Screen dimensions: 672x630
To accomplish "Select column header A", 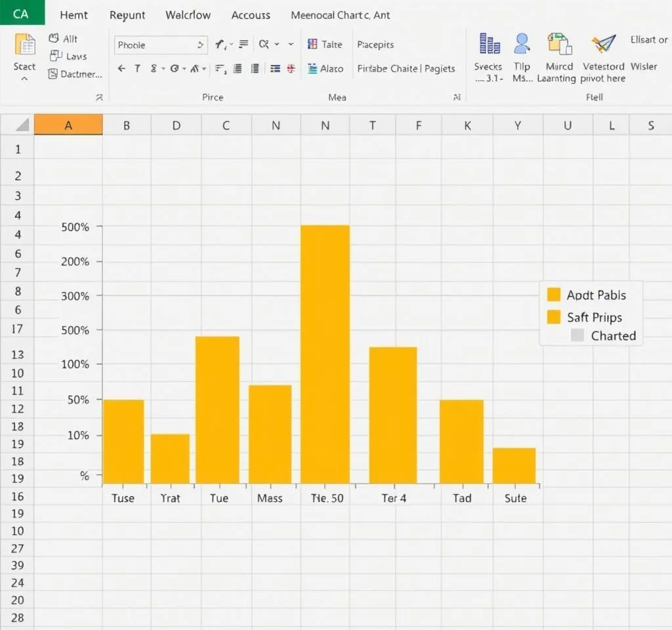I will click(x=68, y=125).
